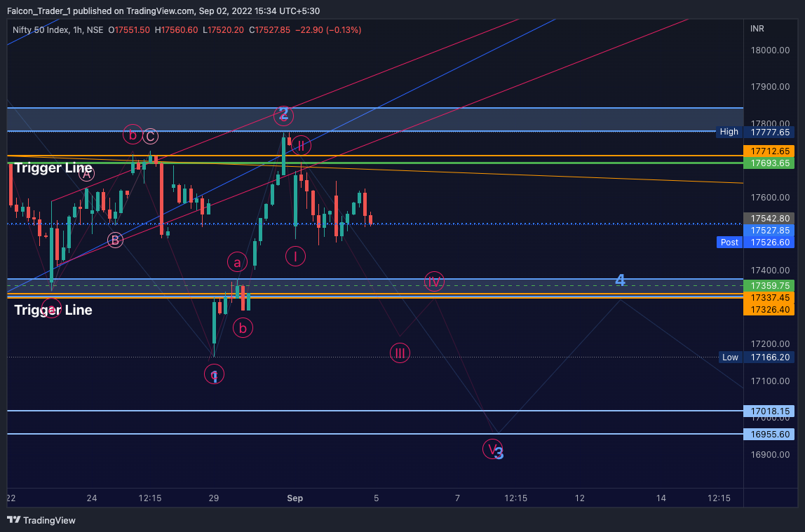Select the green 17359.75 price tag
805x532 pixels.
pos(769,286)
